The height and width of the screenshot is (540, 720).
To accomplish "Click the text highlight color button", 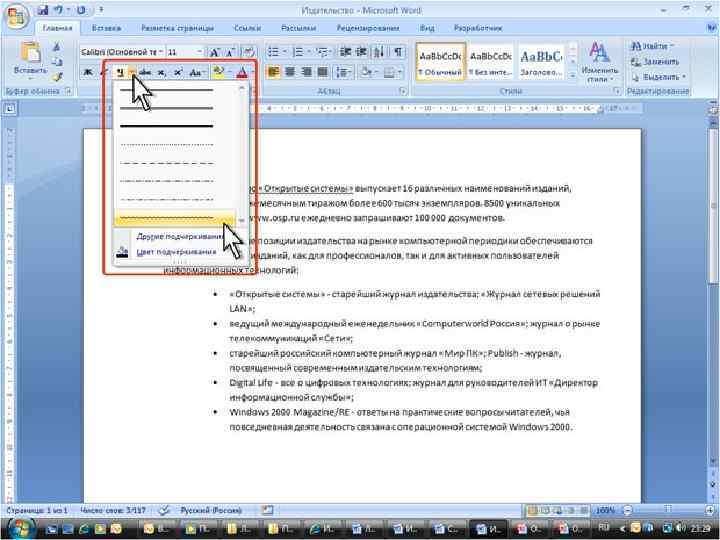I will tap(219, 72).
